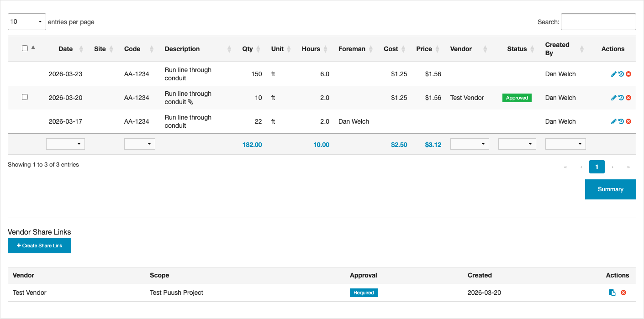The image size is (644, 319).
Task: Check the checkbox on the 2026-03-20 row
Action: click(x=25, y=97)
